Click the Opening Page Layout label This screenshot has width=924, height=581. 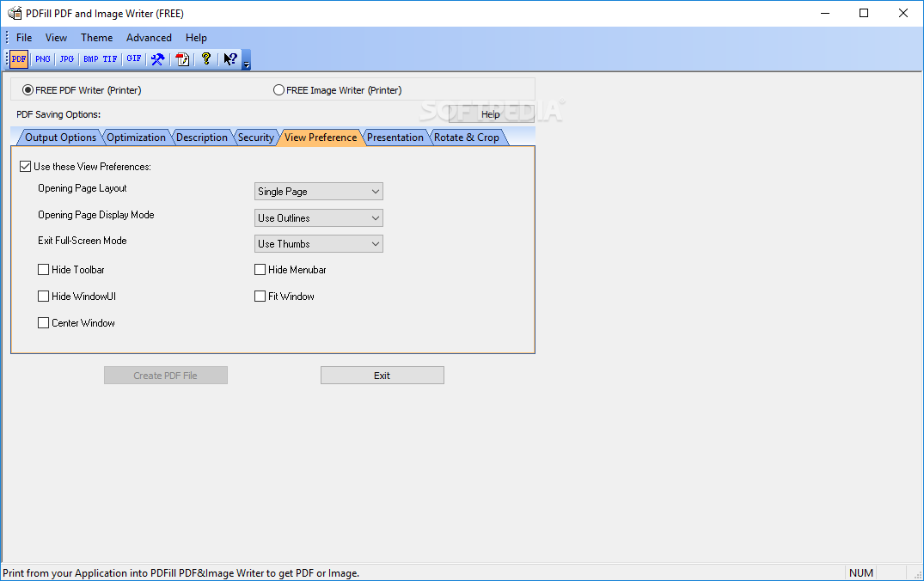(x=83, y=188)
